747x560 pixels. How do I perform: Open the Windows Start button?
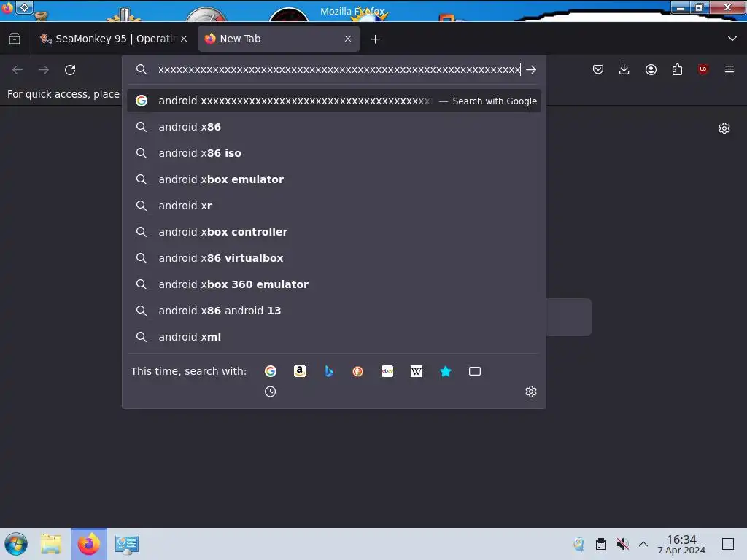16,544
